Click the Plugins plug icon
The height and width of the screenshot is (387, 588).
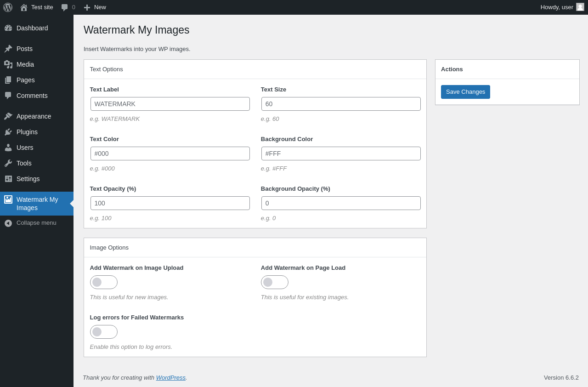[8, 132]
